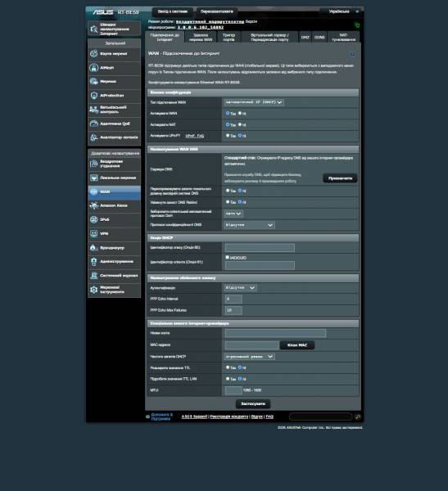Switch to Virtual Server / Port Forwarding tab
The image size is (448, 491).
coord(269,38)
